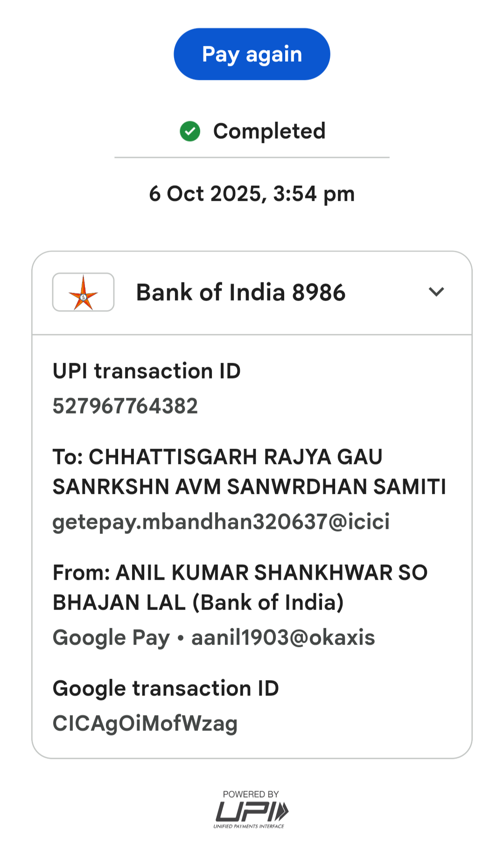This screenshot has width=504, height=861.
Task: Click the POWERED BY text
Action: 251,794
